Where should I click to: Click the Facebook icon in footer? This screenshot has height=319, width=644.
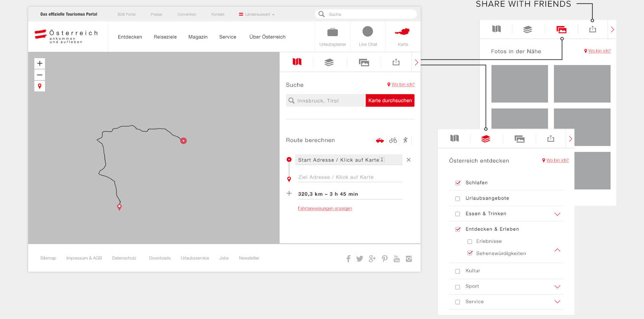click(348, 259)
